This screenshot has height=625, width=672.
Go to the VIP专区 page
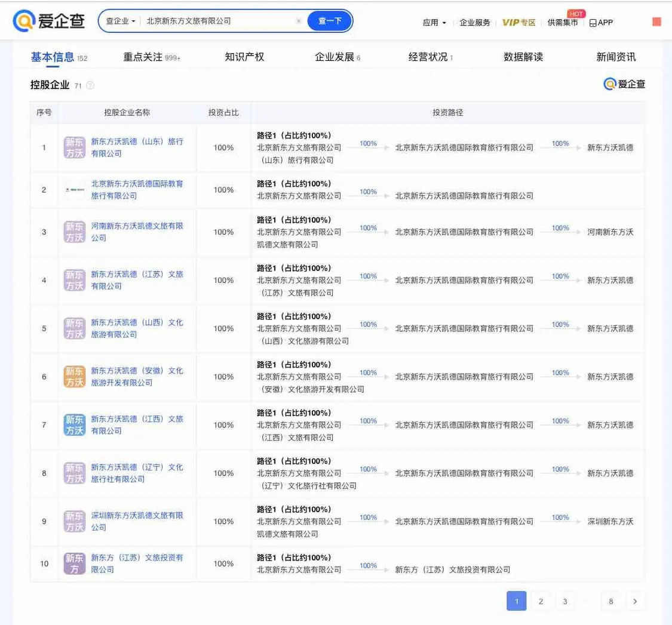click(x=518, y=22)
